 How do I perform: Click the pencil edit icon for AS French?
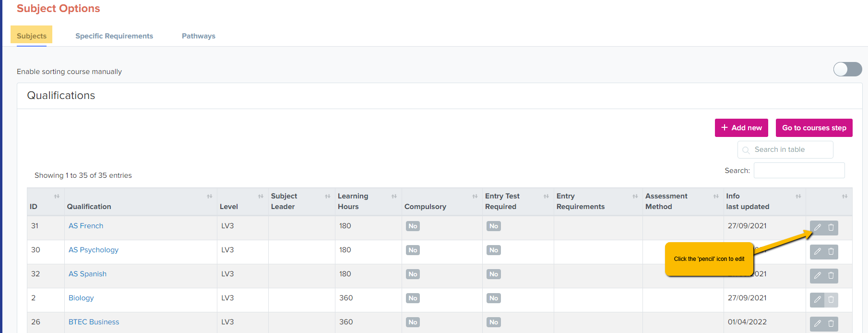(817, 227)
